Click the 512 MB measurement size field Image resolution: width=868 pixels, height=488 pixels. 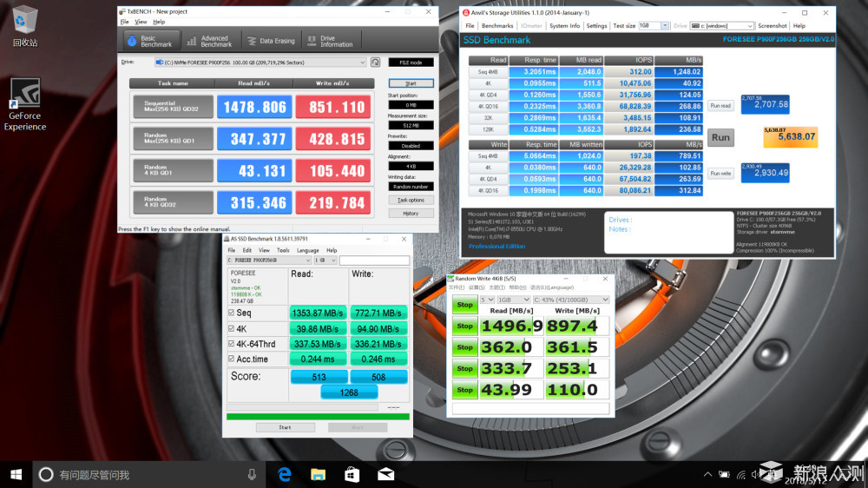[411, 126]
